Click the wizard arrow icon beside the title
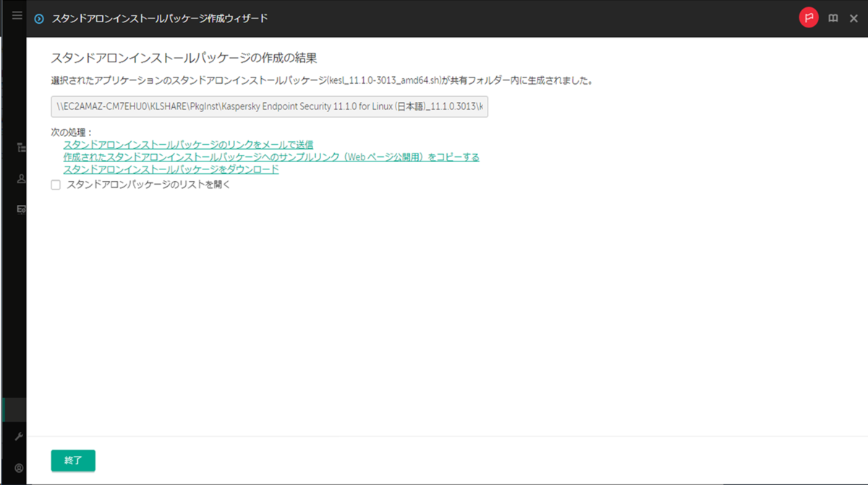 pos(39,19)
